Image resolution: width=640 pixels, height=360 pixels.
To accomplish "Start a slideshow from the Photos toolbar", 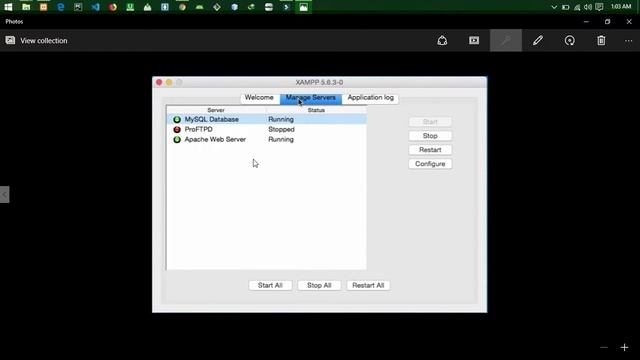I will pos(474,40).
